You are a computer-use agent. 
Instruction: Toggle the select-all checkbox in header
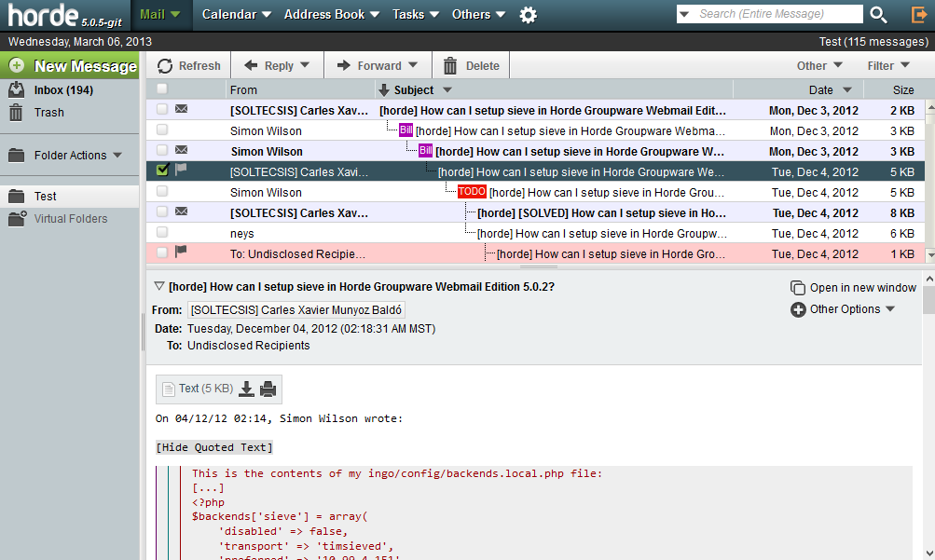[x=162, y=89]
